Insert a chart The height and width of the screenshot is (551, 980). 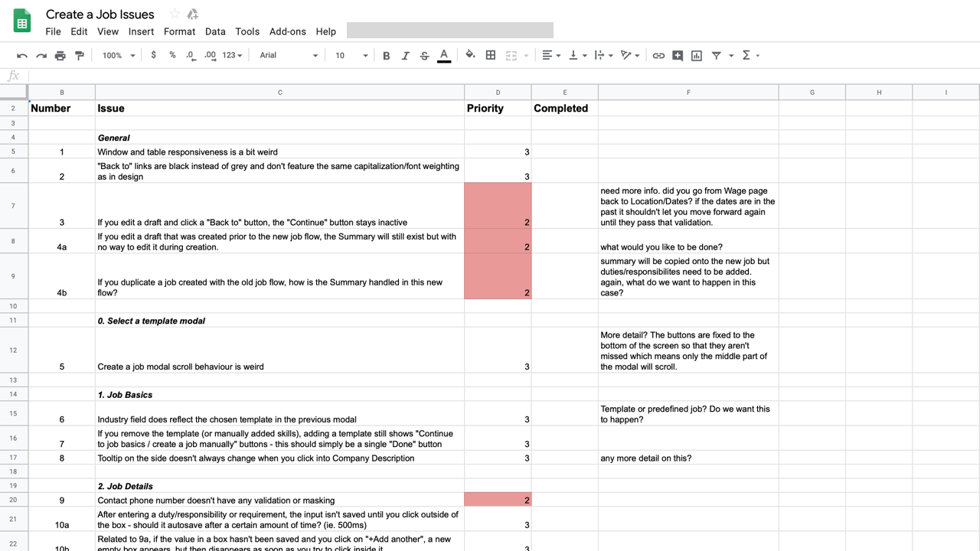click(697, 55)
